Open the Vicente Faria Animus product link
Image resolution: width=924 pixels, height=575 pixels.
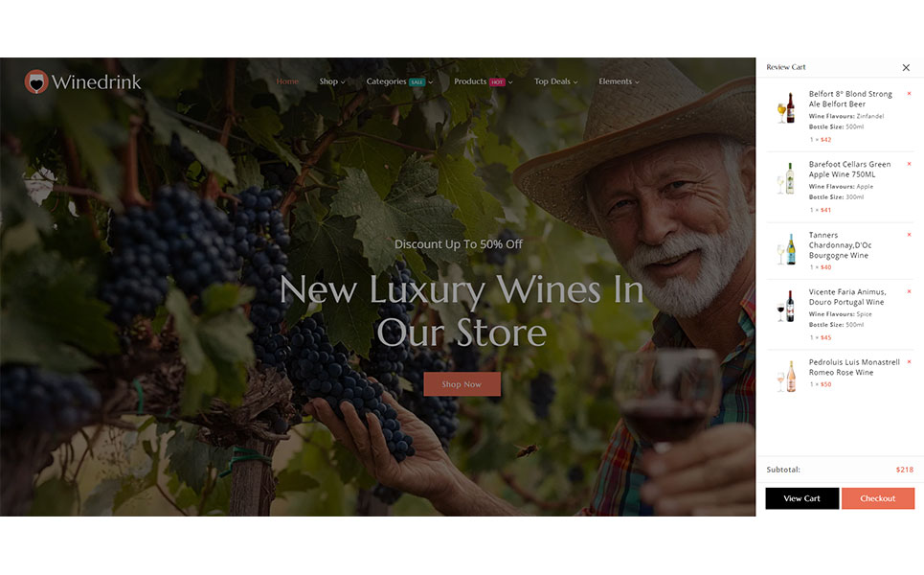[846, 297]
